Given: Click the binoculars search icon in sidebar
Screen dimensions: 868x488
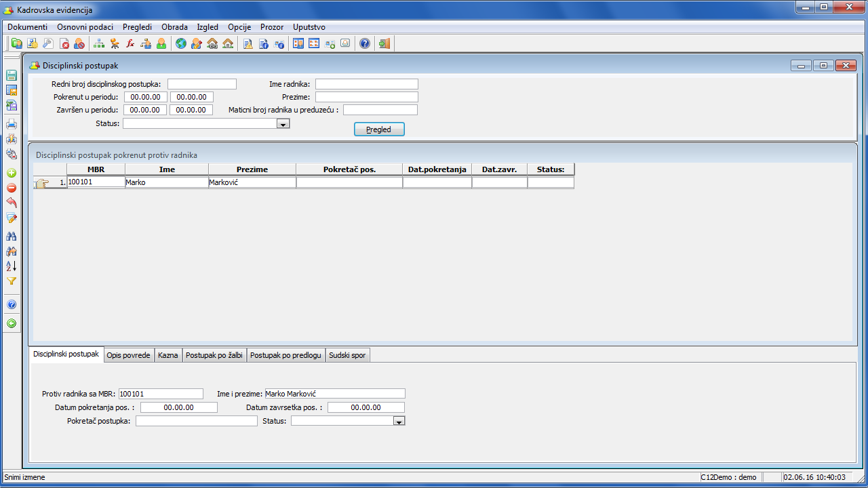Looking at the screenshot, I should click(12, 236).
